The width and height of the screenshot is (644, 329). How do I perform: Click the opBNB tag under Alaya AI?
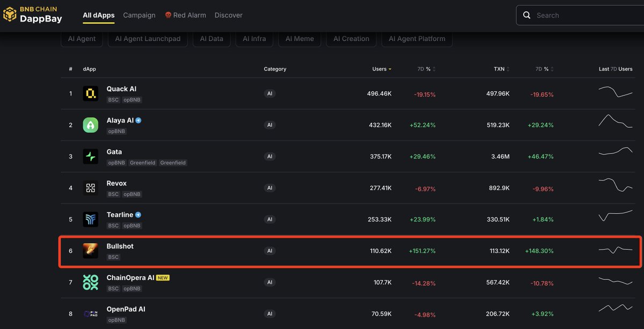[116, 131]
